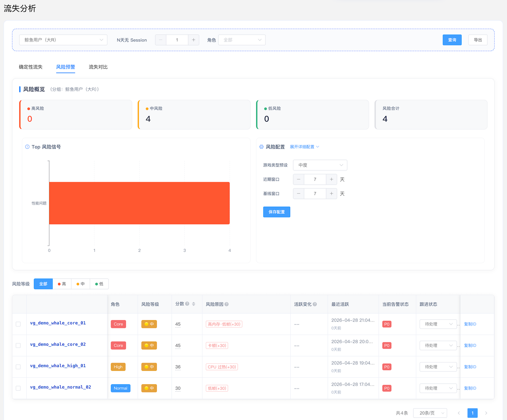Increase N天无 Session value with plus button
507x420 pixels.
pos(193,40)
